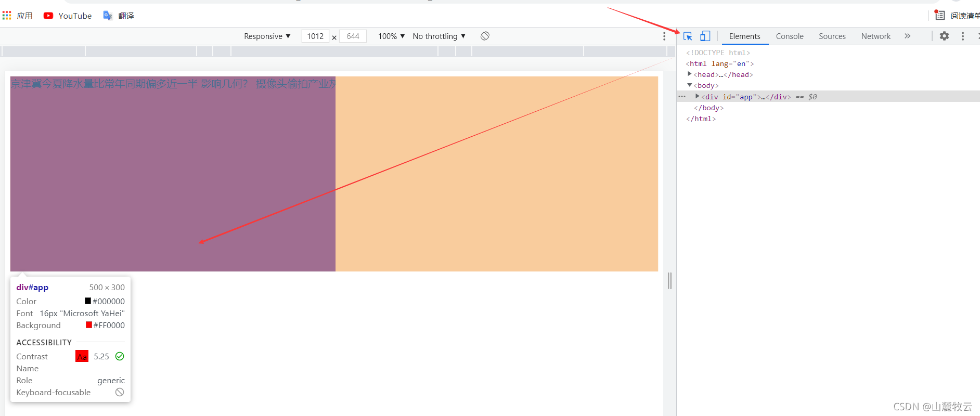Open the YouTube bookmark
Viewport: 980px width, 416px height.
[x=68, y=16]
